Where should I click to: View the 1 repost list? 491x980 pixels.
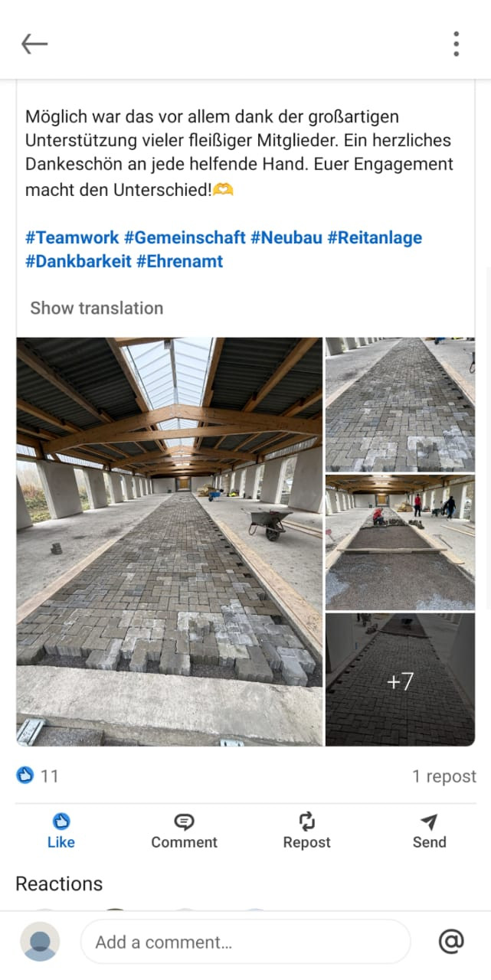[444, 776]
